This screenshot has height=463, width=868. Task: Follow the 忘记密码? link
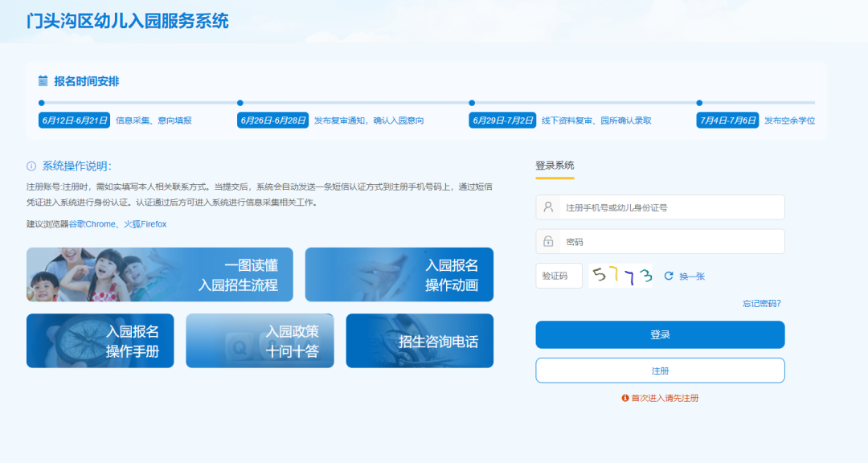[x=761, y=303]
